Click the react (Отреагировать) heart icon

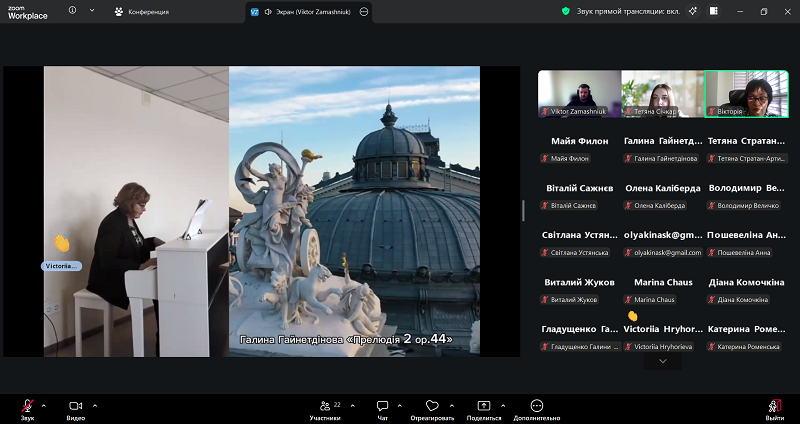click(432, 405)
